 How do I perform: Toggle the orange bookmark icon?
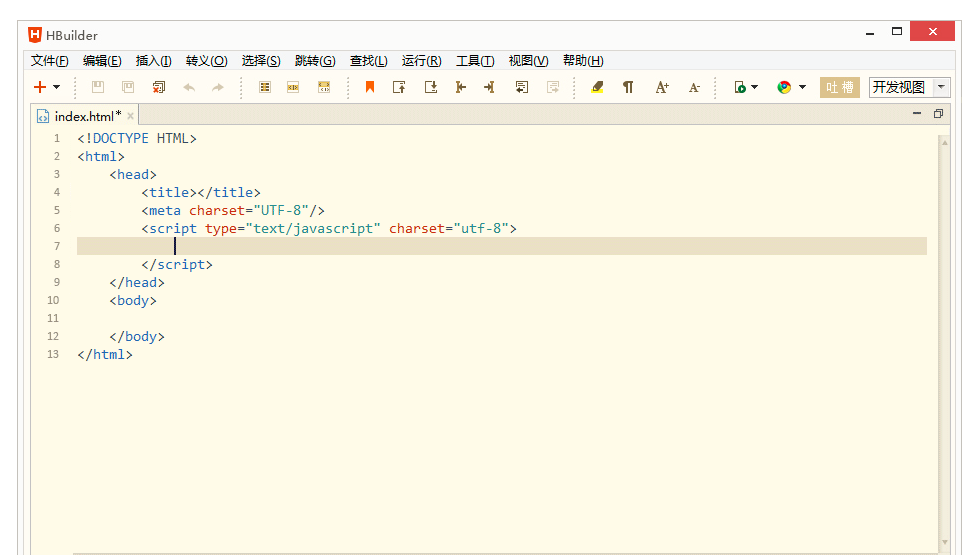click(370, 87)
